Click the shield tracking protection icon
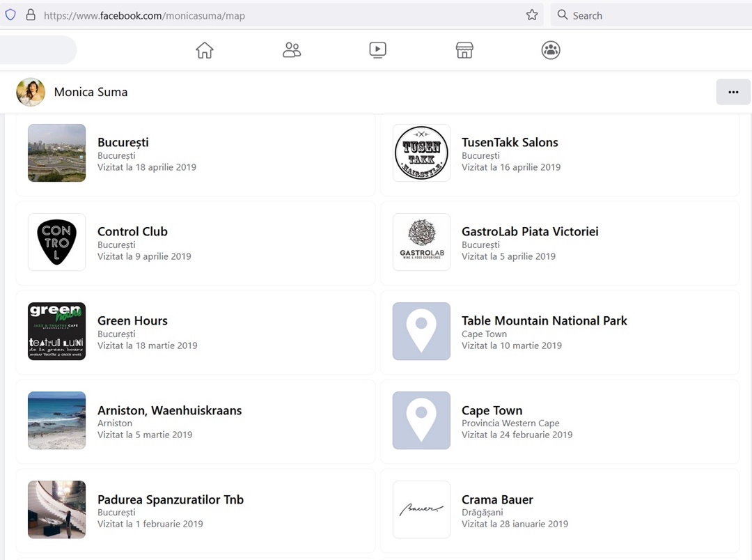 [10, 15]
